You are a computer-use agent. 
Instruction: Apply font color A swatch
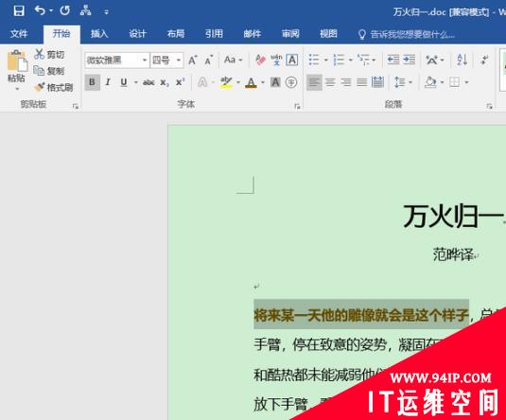(251, 82)
